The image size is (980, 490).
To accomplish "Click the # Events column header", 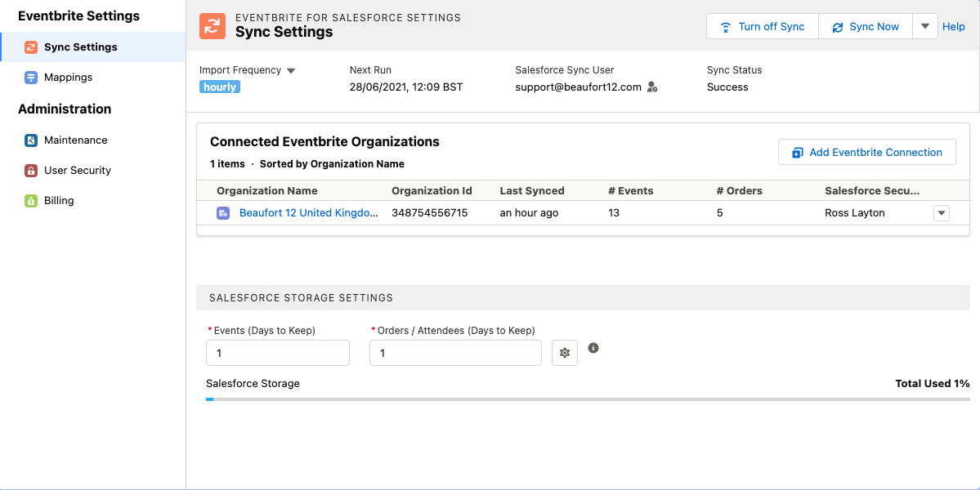I will (x=631, y=191).
